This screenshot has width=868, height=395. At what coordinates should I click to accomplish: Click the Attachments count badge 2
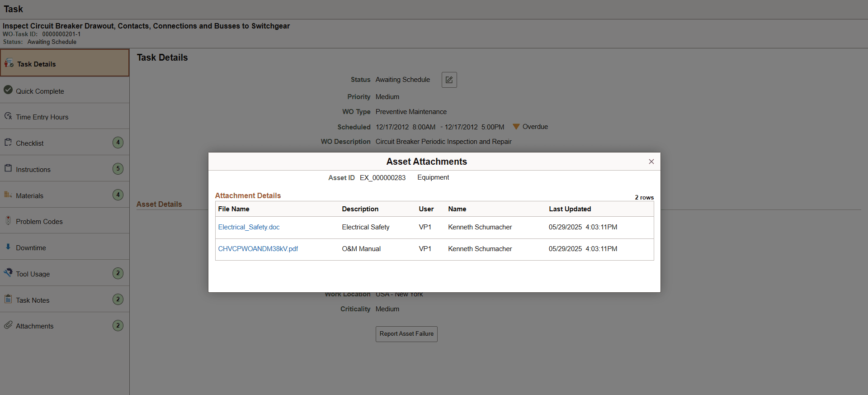[118, 326]
